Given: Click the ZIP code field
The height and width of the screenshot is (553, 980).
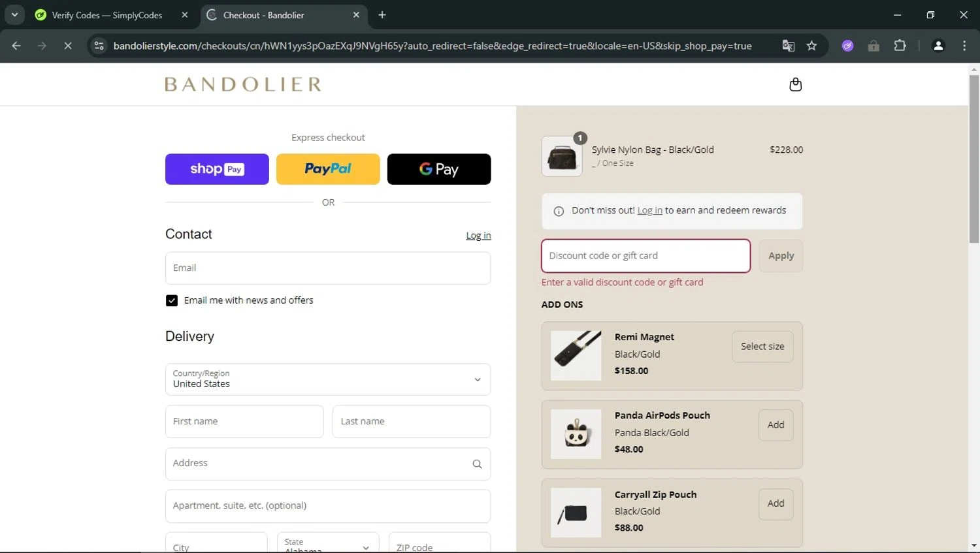Looking at the screenshot, I should point(440,543).
